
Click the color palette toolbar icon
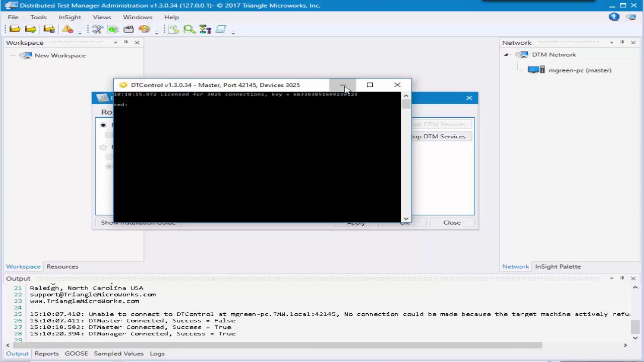(144, 30)
